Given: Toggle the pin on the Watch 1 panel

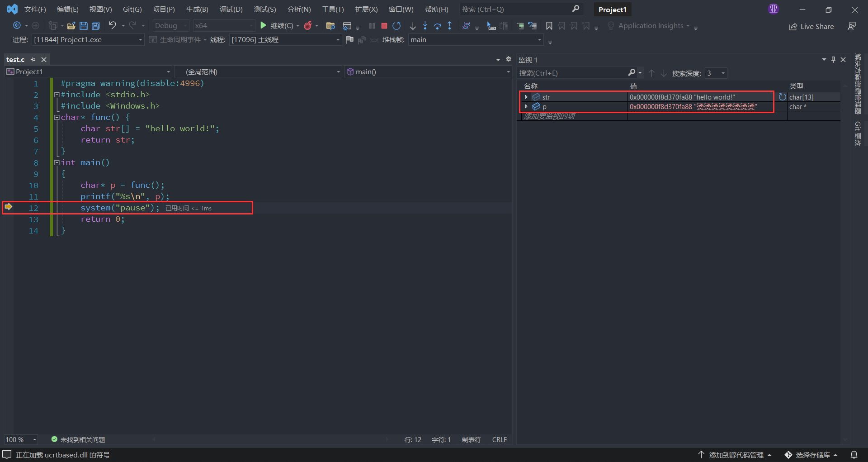Looking at the screenshot, I should (833, 60).
